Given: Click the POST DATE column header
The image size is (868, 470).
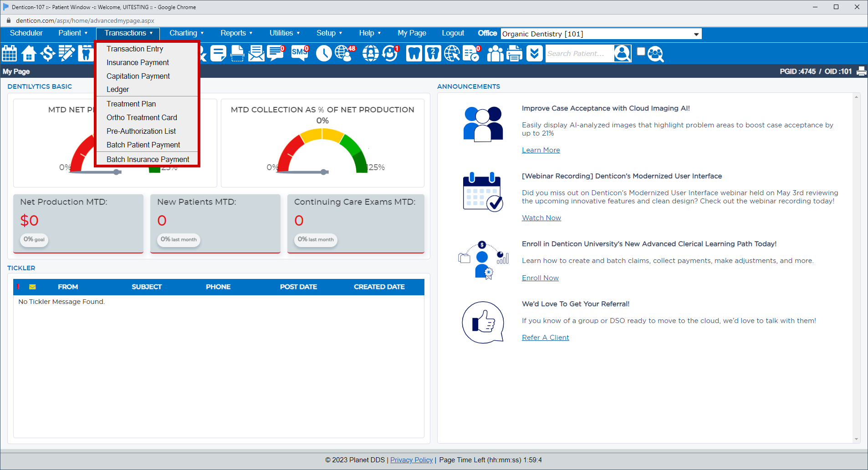Looking at the screenshot, I should click(298, 287).
